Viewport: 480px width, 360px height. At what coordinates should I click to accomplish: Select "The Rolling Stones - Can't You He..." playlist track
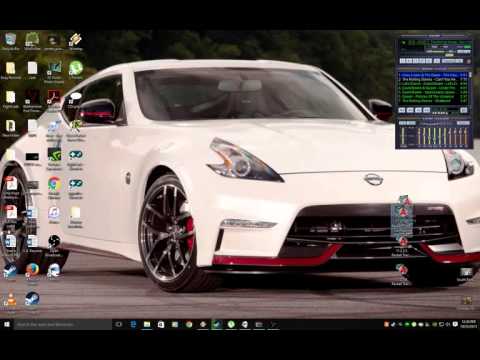coord(432,80)
